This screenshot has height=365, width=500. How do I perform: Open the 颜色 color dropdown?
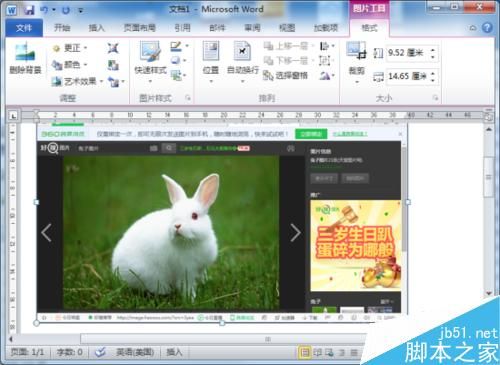pos(70,64)
